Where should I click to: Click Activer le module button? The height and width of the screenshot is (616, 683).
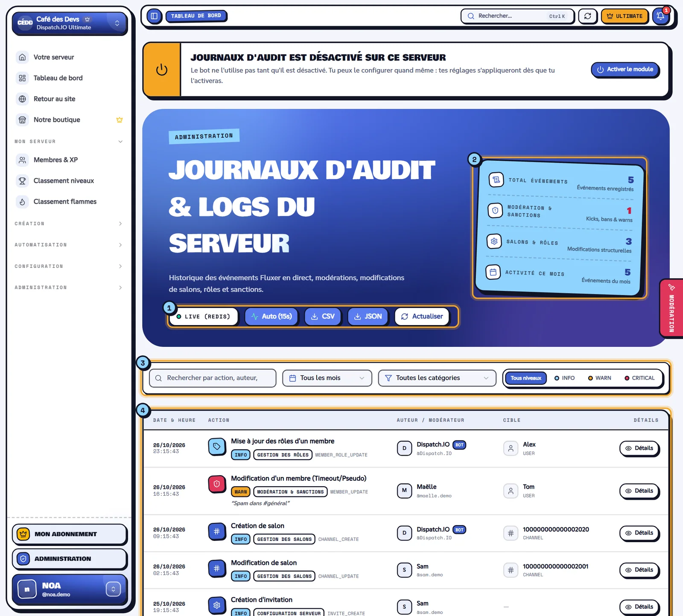coord(625,70)
